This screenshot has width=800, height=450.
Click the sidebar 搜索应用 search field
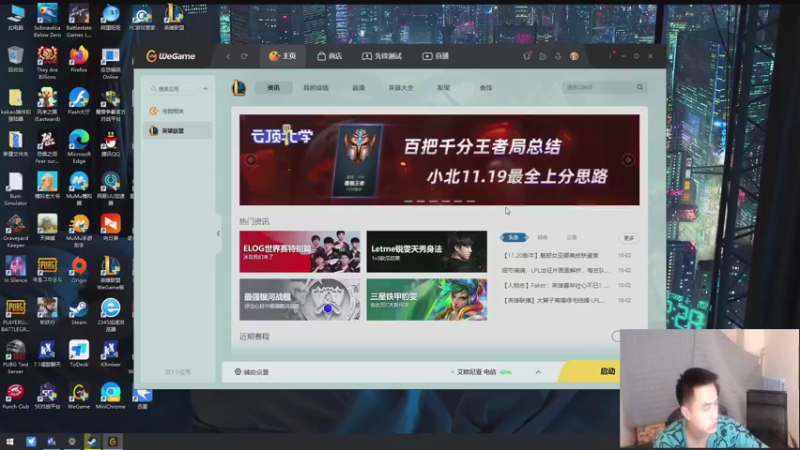[x=173, y=89]
